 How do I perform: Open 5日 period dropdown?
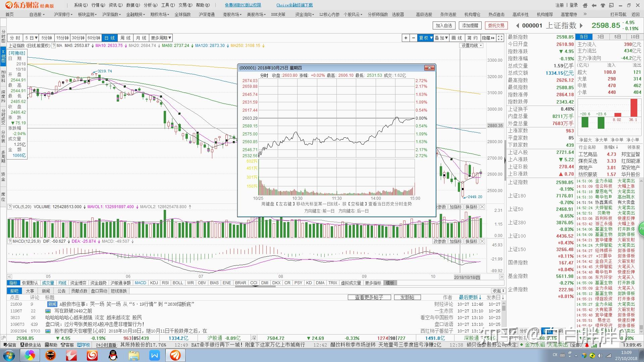[x=31, y=38]
